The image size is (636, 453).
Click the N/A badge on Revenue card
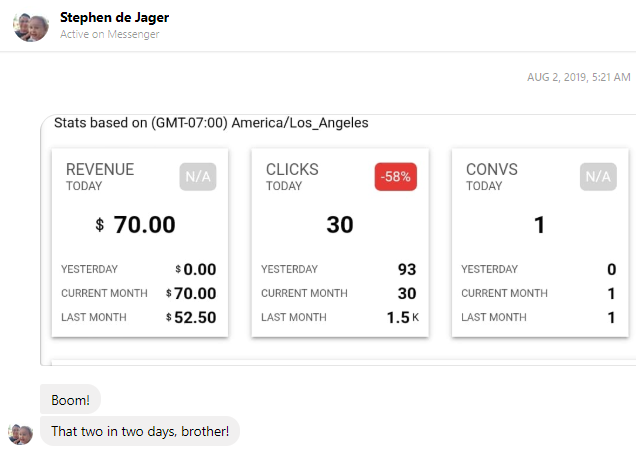click(x=198, y=177)
